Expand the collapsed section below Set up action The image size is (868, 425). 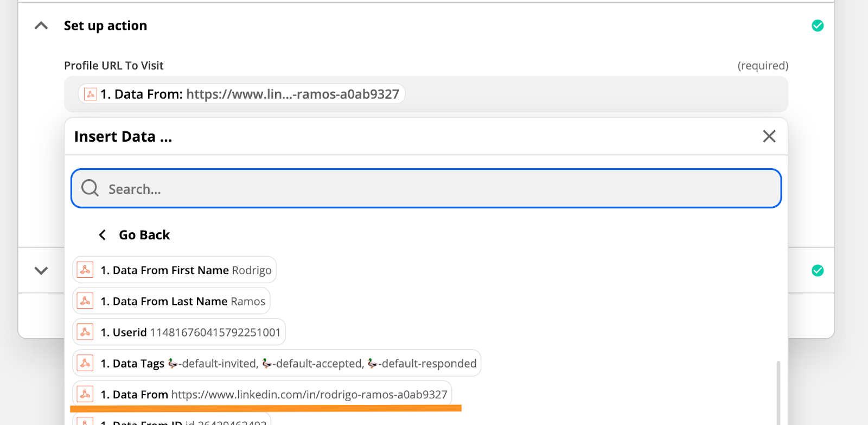pyautogui.click(x=41, y=270)
